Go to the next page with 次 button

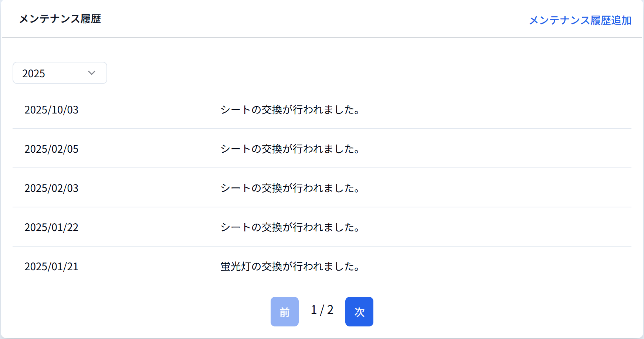click(359, 312)
